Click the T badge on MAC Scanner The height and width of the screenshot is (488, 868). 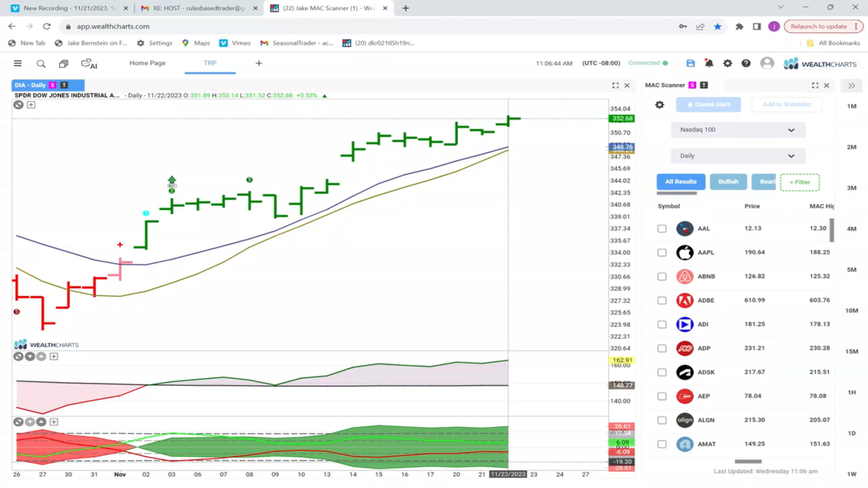704,85
